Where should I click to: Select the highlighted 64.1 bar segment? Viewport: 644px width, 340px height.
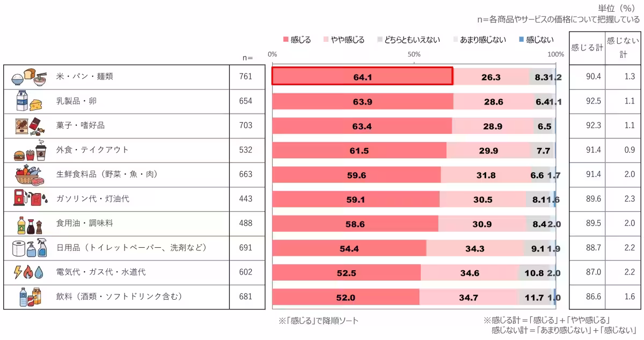pos(362,77)
